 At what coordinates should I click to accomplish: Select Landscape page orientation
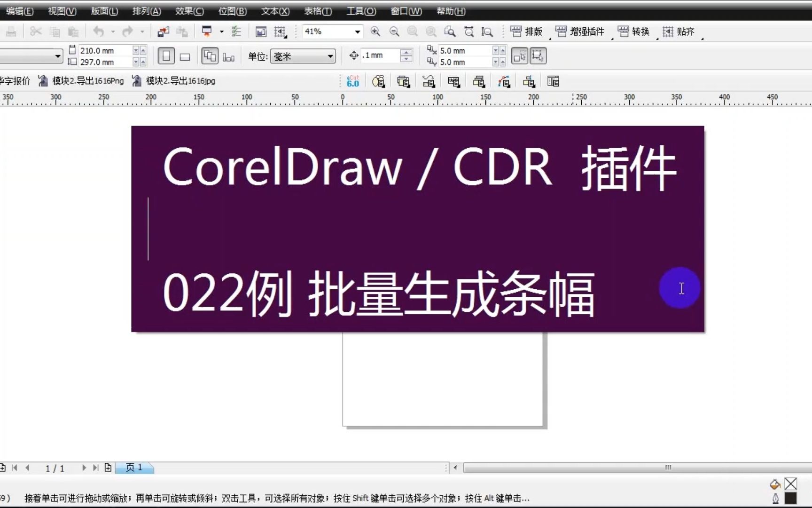185,56
